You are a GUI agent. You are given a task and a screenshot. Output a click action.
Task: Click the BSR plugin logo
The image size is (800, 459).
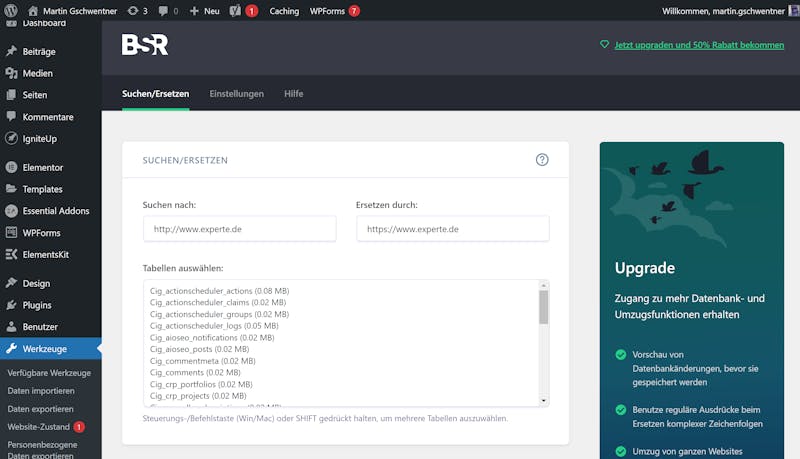(145, 44)
